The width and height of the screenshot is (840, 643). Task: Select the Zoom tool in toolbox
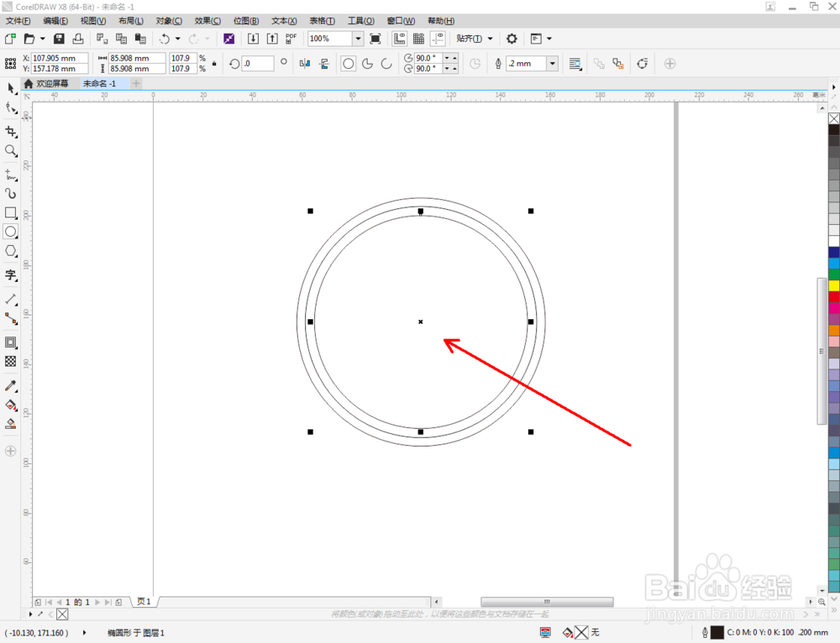click(11, 151)
